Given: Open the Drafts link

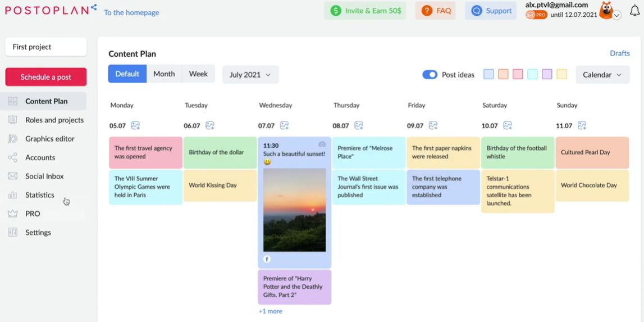Looking at the screenshot, I should pos(619,53).
